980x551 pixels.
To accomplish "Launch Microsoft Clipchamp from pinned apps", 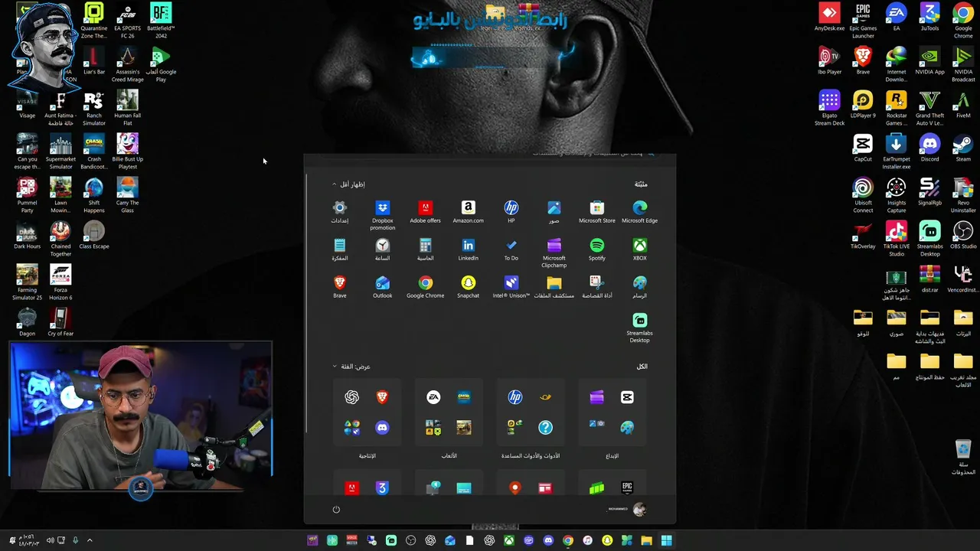I will pos(554,253).
